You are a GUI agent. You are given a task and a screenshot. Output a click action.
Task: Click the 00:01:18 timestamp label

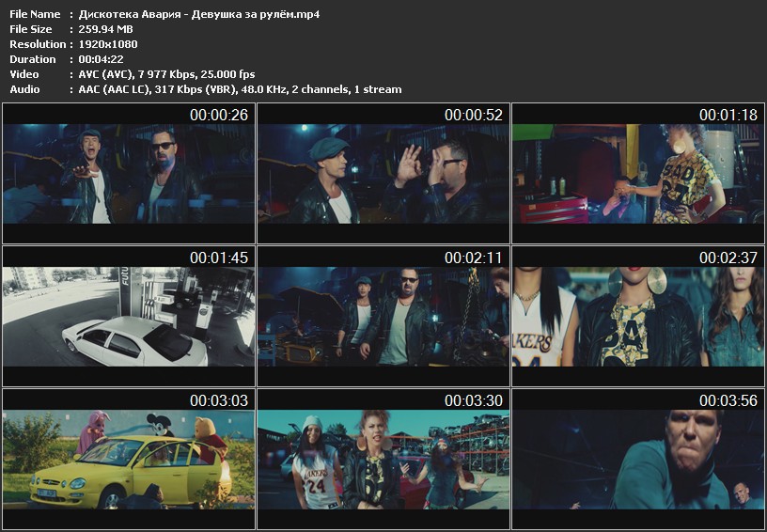tap(728, 115)
